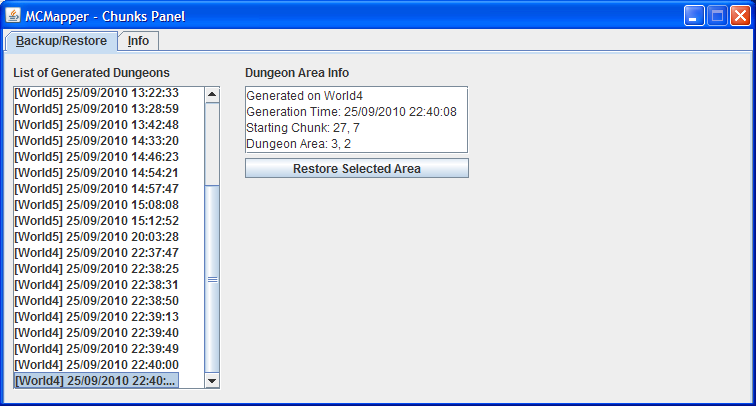Screen dimensions: 756x406
Task: Select World5 entry at 20:03:28
Action: pos(97,237)
